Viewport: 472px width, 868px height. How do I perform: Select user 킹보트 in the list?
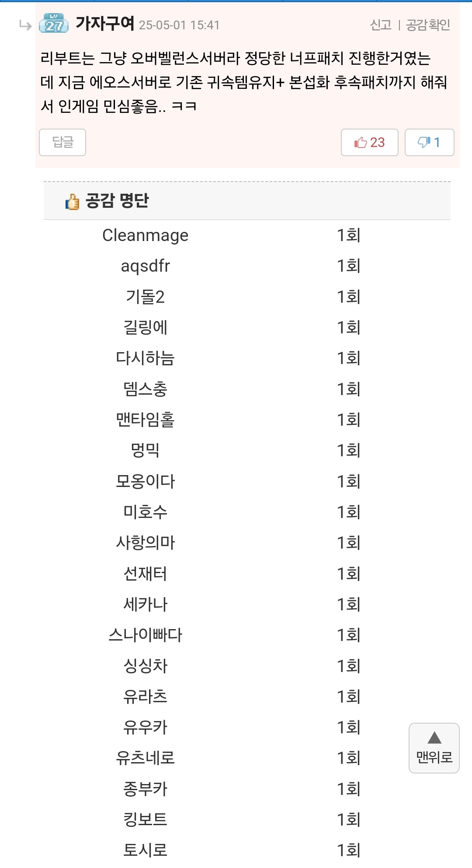tap(146, 819)
